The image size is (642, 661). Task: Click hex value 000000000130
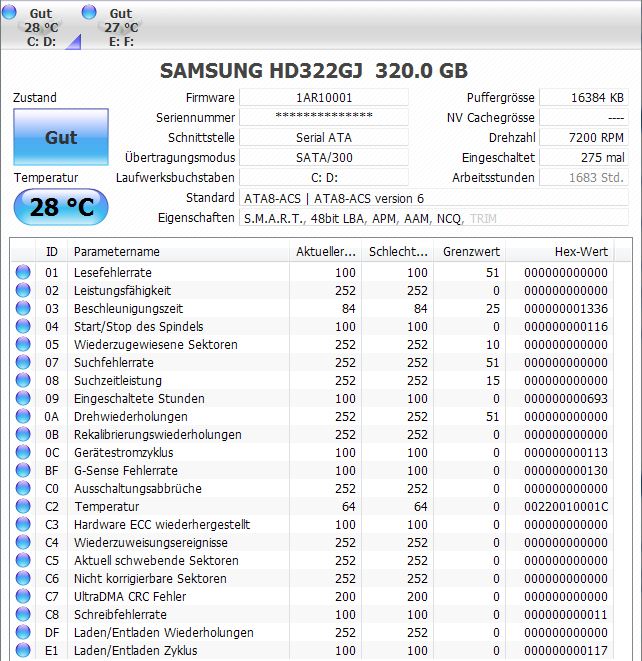[x=566, y=470]
